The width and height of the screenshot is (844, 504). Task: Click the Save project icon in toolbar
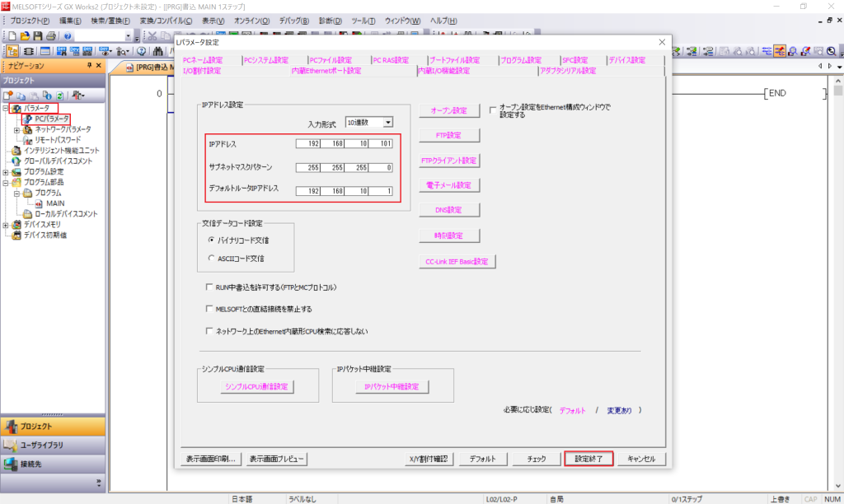pos(37,36)
